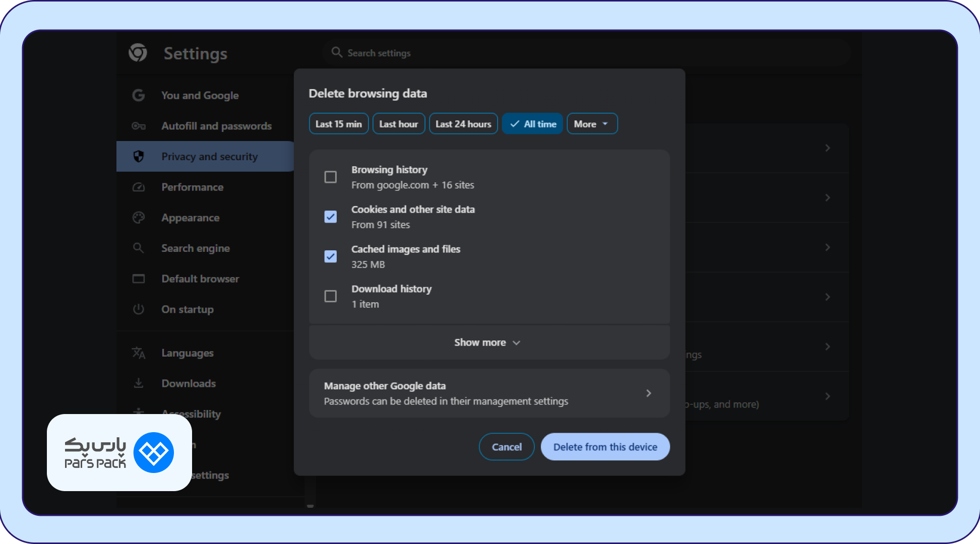Image resolution: width=980 pixels, height=544 pixels.
Task: Click the Pars Pack logo badge
Action: tap(119, 452)
